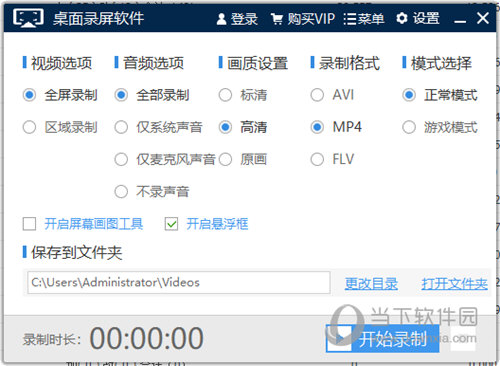Click the 桌面录屏软件 title text
The image size is (500, 366).
98,18
